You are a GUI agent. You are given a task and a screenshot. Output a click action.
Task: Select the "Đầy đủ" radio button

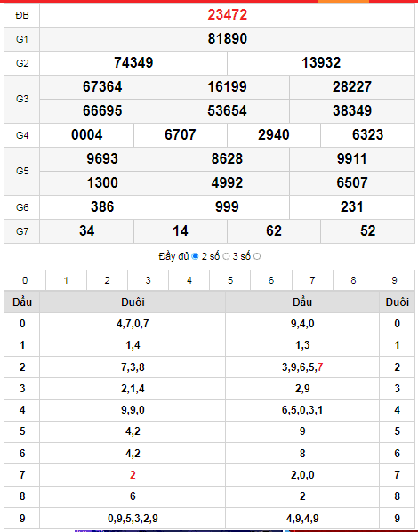pyautogui.click(x=195, y=256)
